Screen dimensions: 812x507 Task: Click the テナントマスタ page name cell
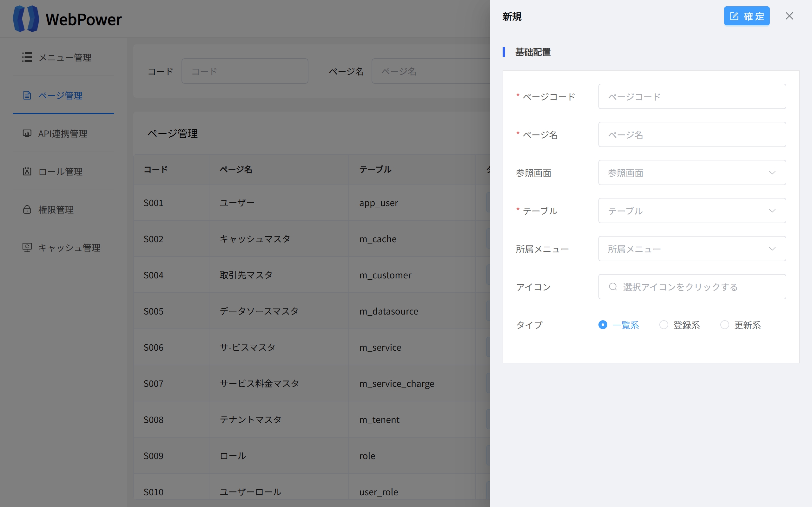[x=279, y=419]
